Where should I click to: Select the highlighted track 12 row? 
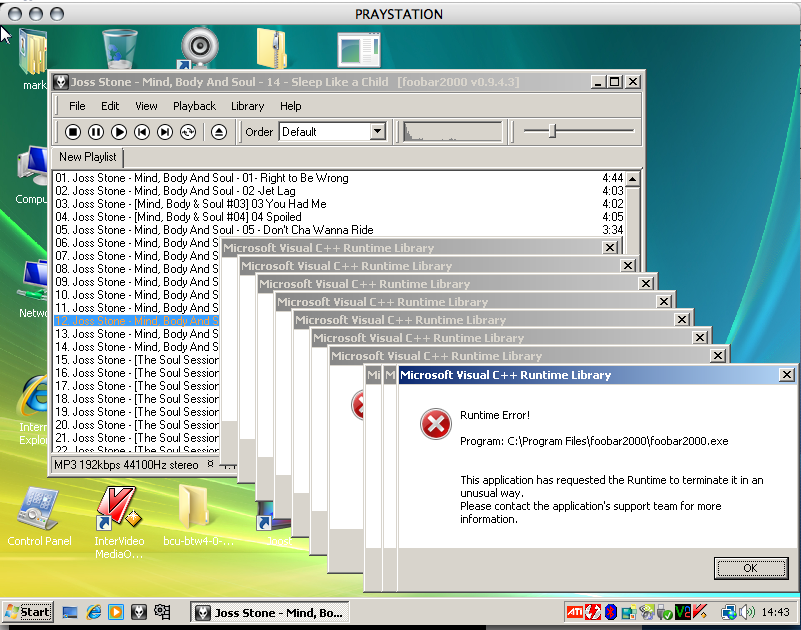[136, 321]
